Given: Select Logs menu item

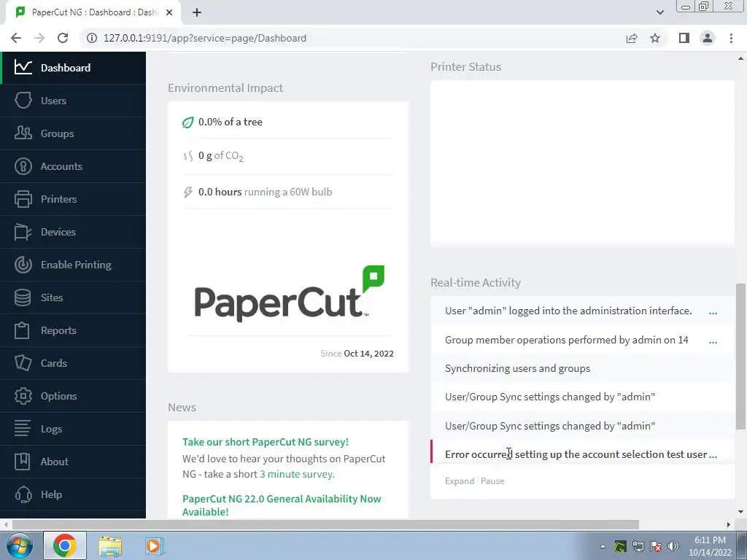Looking at the screenshot, I should 73,429.
